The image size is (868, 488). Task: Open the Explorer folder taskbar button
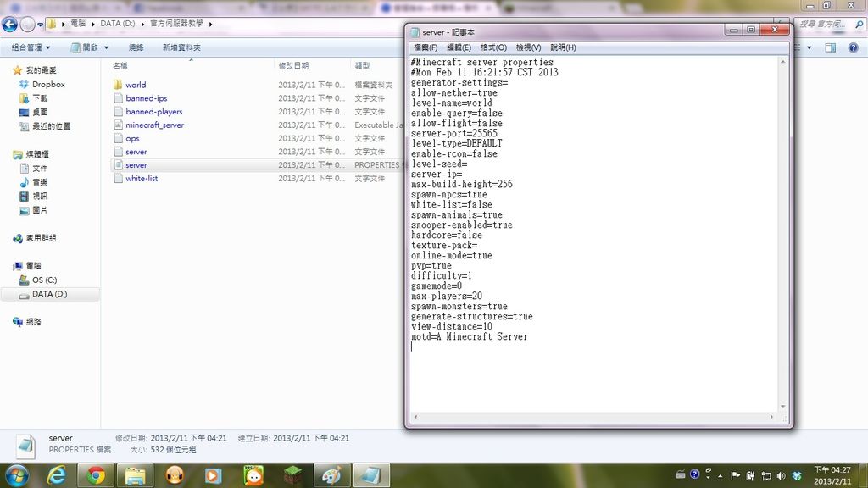pos(135,475)
